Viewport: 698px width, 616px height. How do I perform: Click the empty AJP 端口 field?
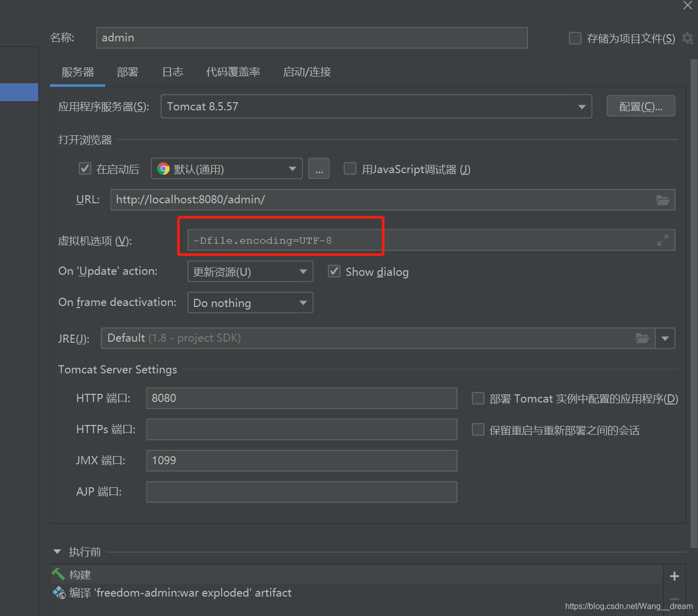(x=302, y=492)
